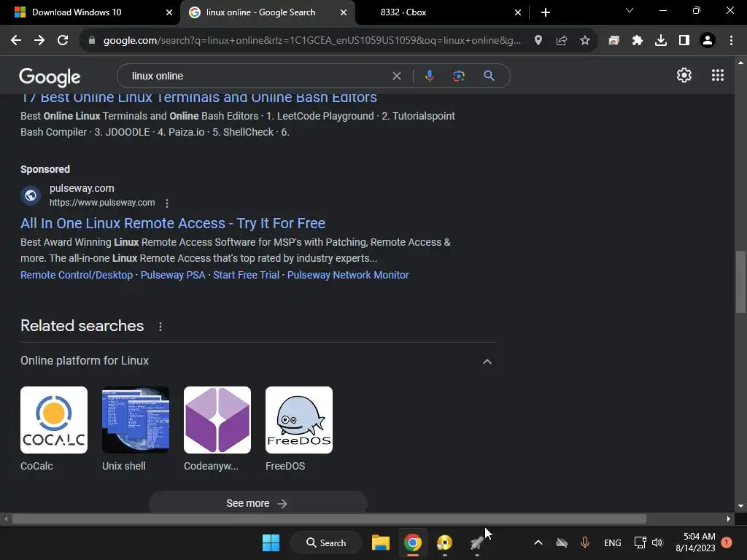The height and width of the screenshot is (560, 747).
Task: Click the vertical scrollbar thumb
Action: coord(740,281)
